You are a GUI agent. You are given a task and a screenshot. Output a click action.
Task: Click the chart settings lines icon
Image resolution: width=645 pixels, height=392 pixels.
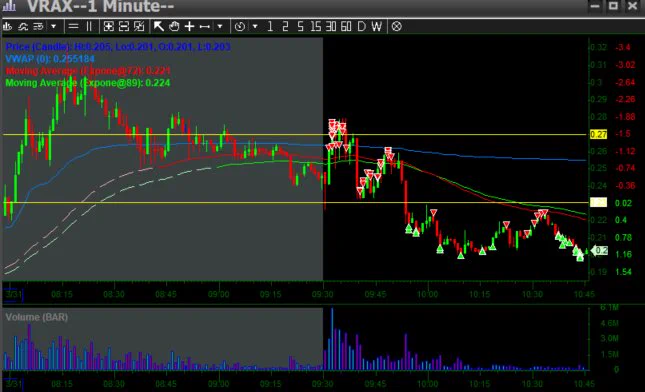[38, 27]
